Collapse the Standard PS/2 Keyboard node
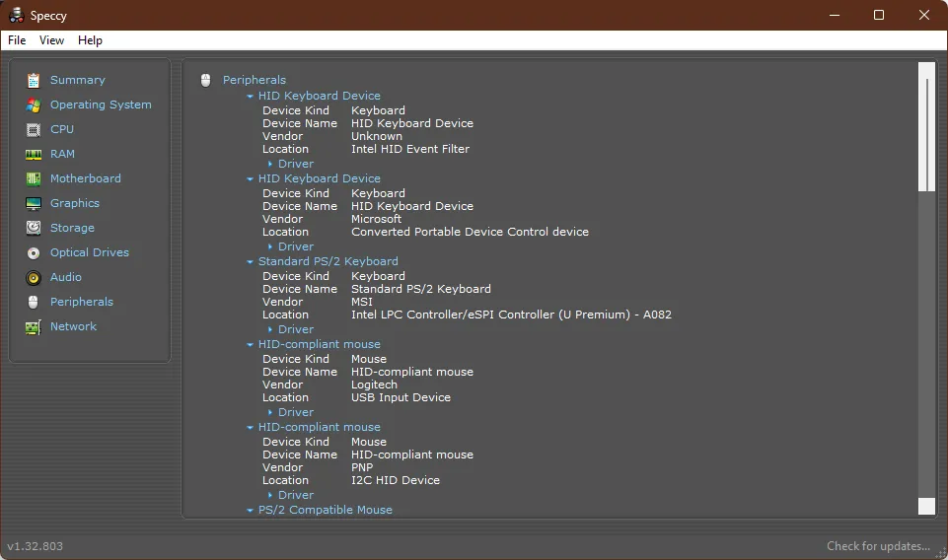This screenshot has width=948, height=560. [251, 262]
